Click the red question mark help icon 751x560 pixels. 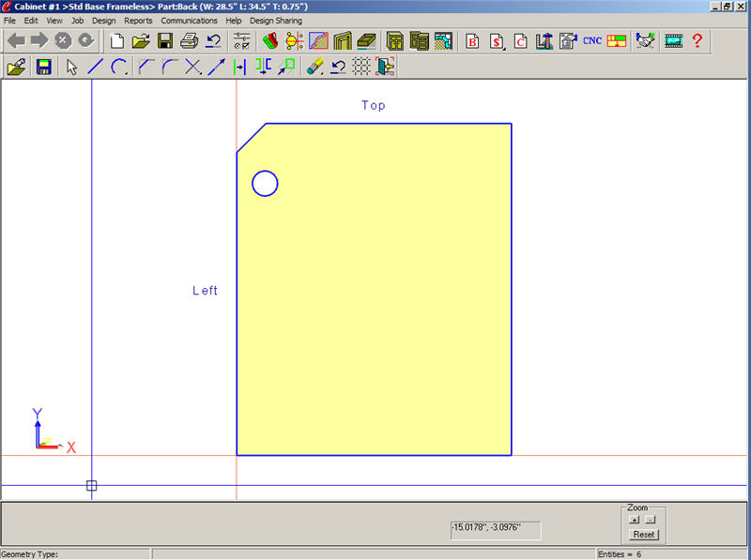[697, 40]
